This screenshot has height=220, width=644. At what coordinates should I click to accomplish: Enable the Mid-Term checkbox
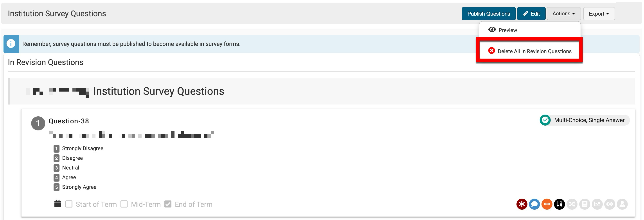tap(124, 204)
